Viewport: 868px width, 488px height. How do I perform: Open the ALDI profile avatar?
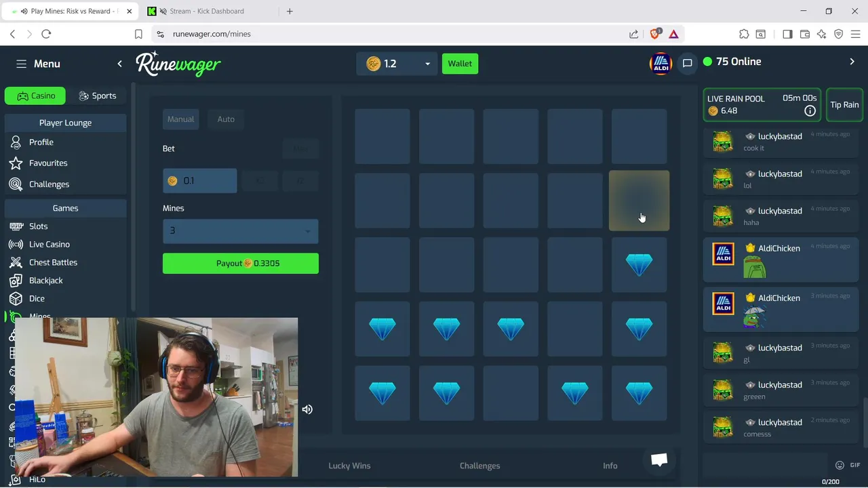click(x=660, y=64)
